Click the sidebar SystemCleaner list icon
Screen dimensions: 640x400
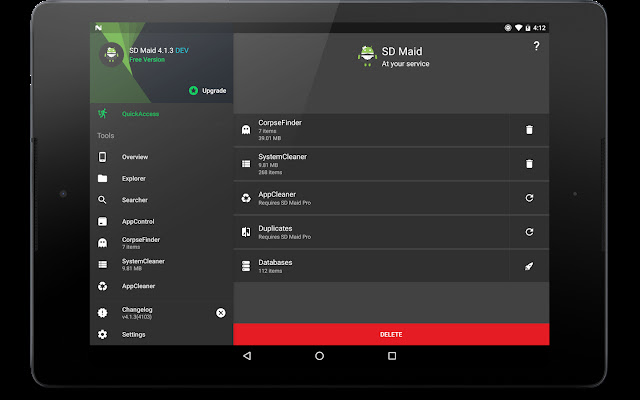click(x=102, y=264)
